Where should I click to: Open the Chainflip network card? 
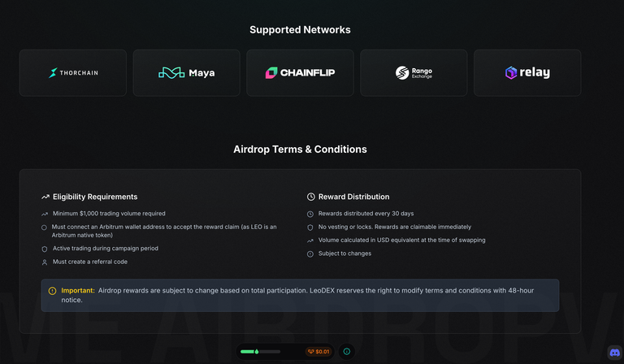pyautogui.click(x=300, y=73)
